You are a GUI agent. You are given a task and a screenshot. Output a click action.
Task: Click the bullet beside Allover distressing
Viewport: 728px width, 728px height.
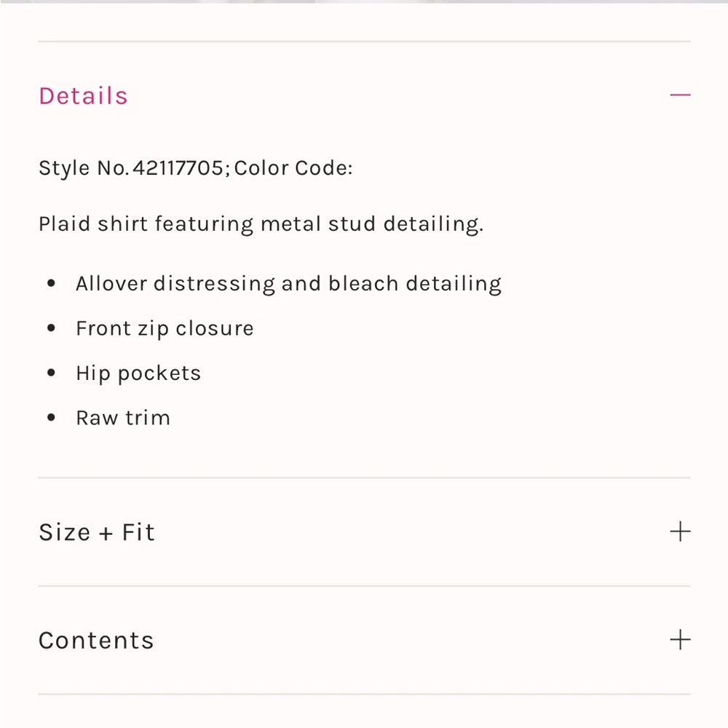[x=51, y=283]
